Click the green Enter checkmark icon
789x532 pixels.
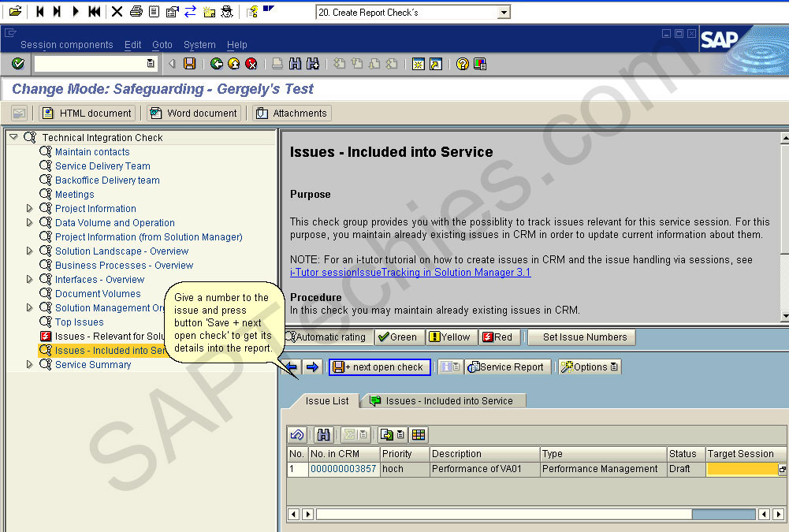(x=17, y=64)
